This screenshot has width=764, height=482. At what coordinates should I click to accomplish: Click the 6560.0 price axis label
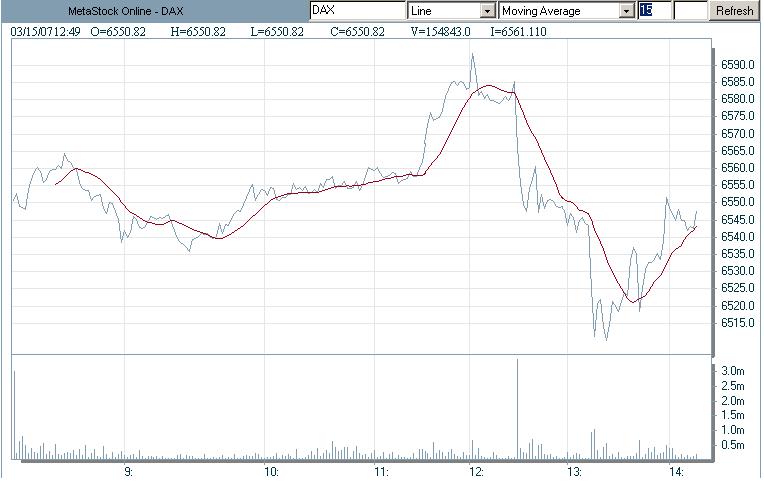click(738, 168)
